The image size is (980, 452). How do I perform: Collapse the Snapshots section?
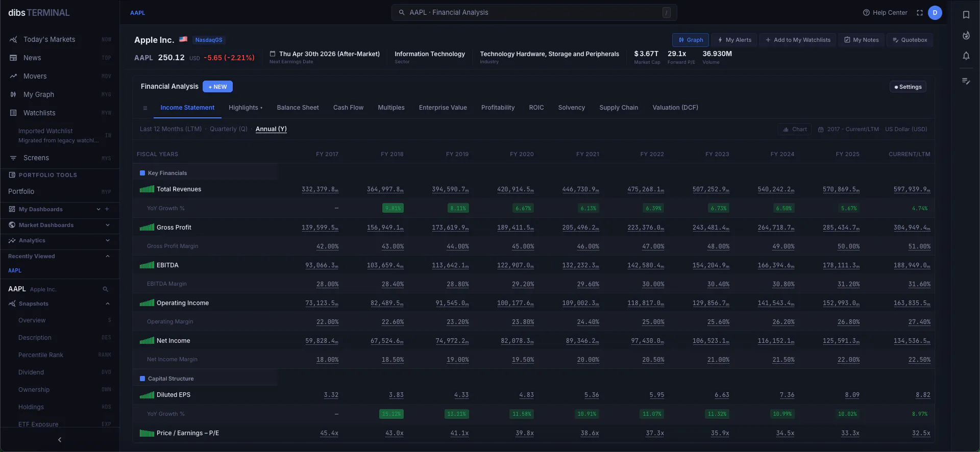point(108,304)
